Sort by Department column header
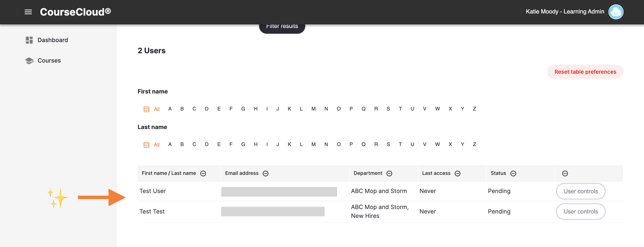The width and height of the screenshot is (644, 247). coord(368,173)
